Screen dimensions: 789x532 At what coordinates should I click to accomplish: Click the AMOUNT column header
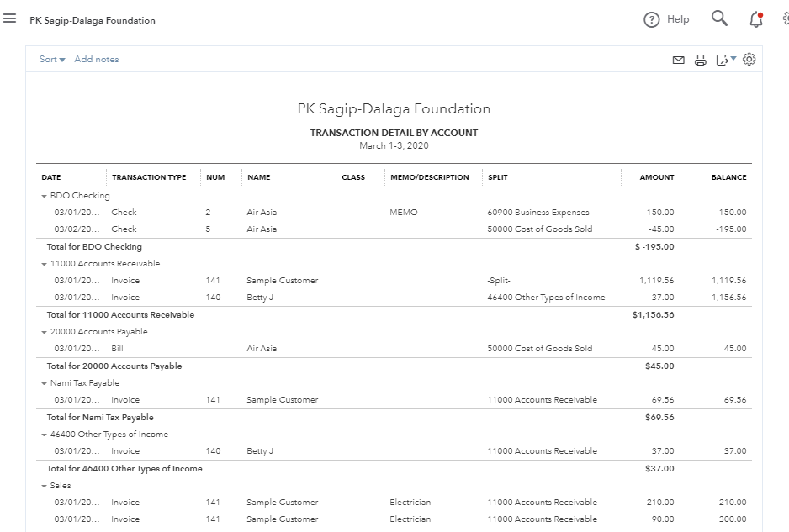click(657, 177)
